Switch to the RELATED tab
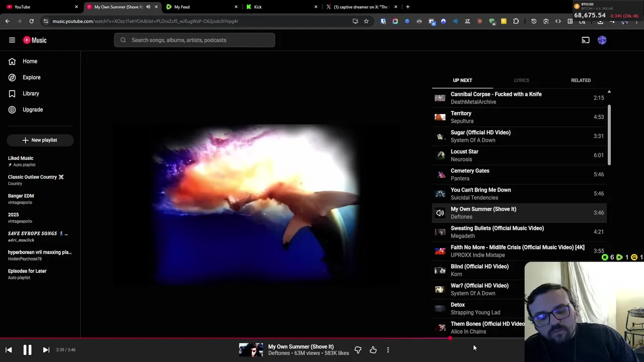 point(581,80)
